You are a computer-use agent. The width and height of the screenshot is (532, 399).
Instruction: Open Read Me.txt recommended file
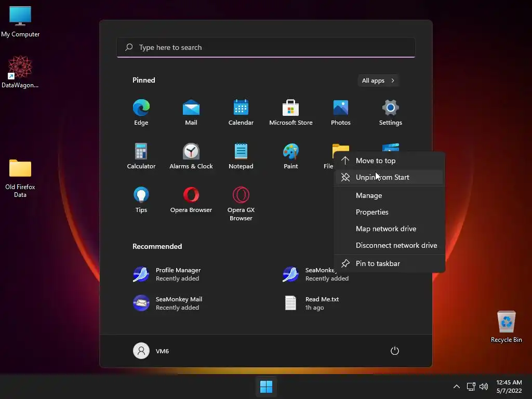(x=312, y=303)
